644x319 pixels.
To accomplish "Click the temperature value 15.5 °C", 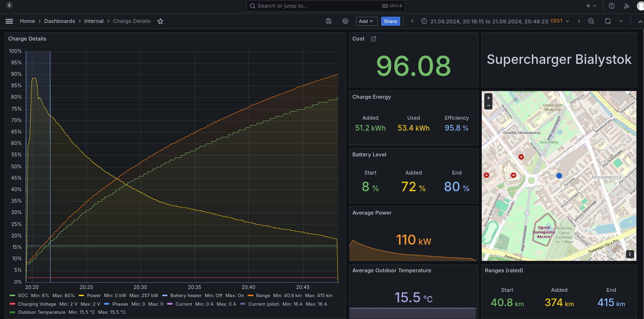I will 414,298.
